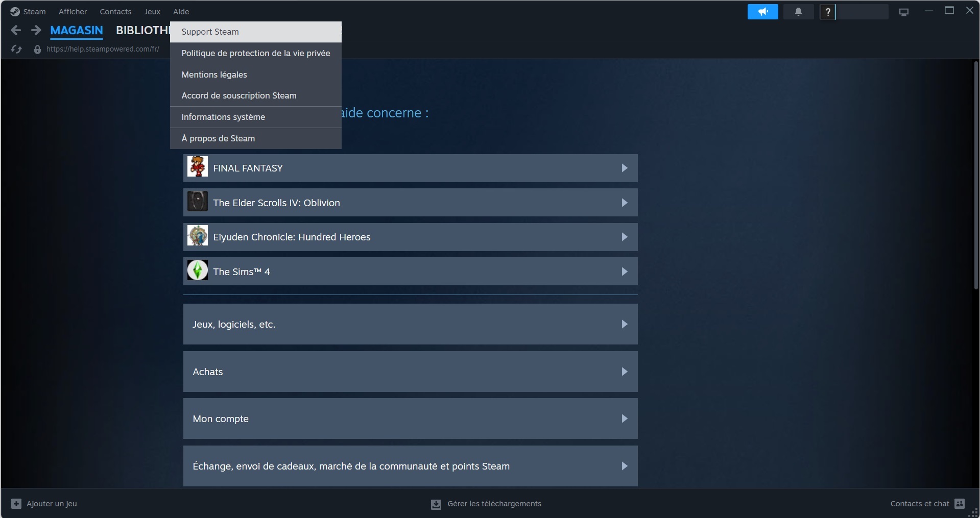Select Support Steam menu entry

click(256, 32)
